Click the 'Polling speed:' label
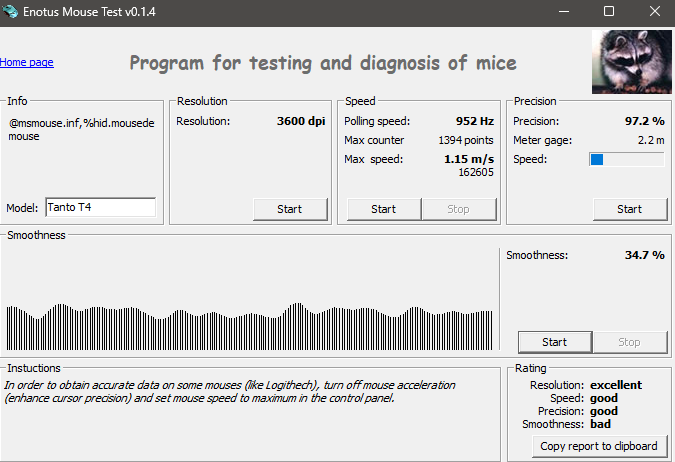675x462 pixels. [377, 121]
